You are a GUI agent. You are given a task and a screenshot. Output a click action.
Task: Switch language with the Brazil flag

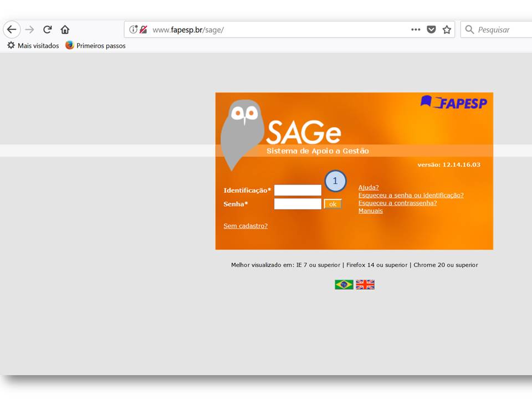[344, 284]
